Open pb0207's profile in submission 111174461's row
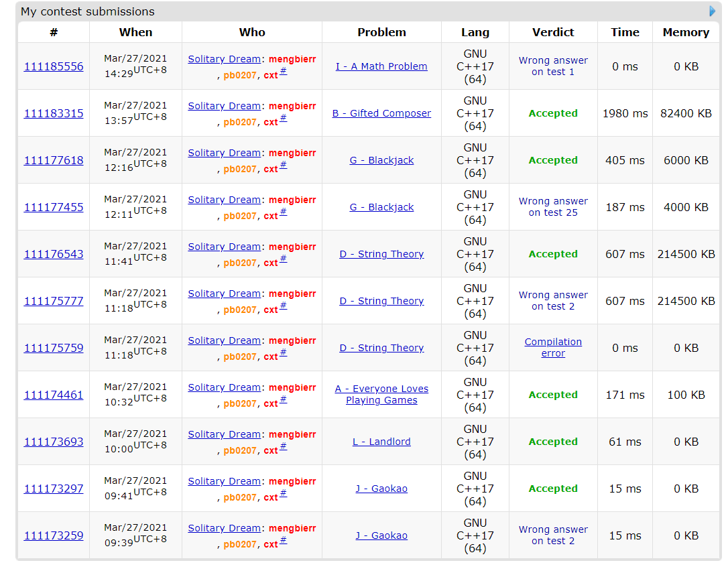 240,403
